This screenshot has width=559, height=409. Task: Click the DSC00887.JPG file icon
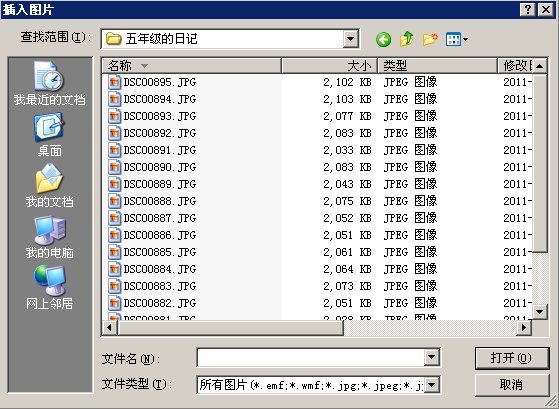[x=114, y=218]
